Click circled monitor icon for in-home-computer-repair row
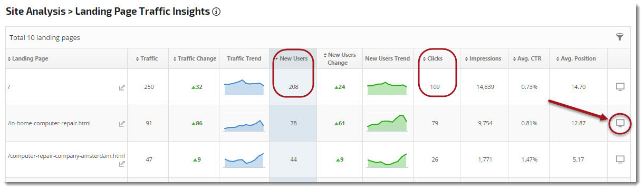 point(621,123)
